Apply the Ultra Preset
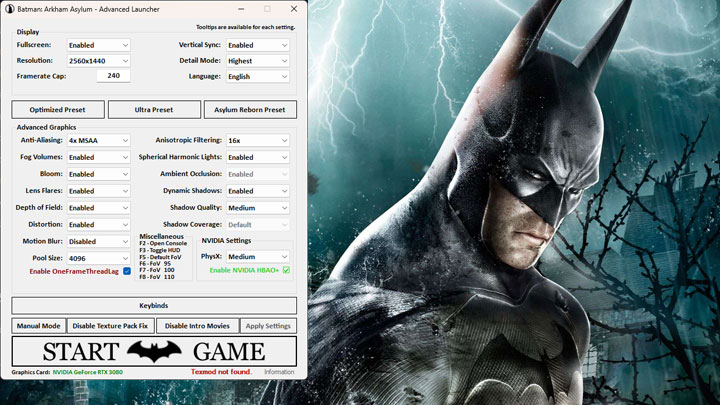Viewport: 720px width, 405px height. (154, 110)
